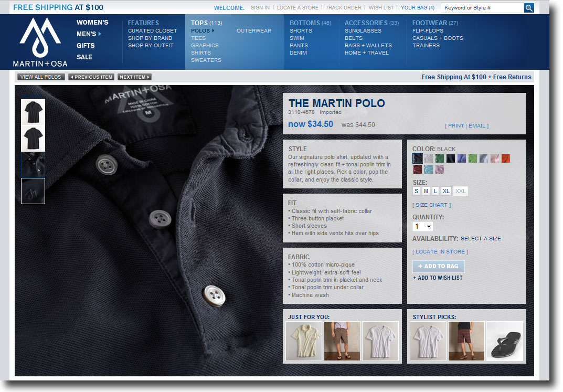Screen dimensions: 563x392
Task: Click Sign In link
Action: pyautogui.click(x=260, y=7)
